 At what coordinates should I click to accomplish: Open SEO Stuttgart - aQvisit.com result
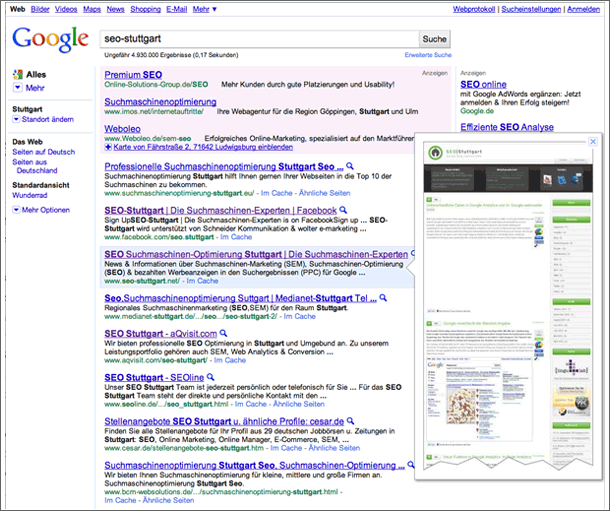click(x=160, y=334)
